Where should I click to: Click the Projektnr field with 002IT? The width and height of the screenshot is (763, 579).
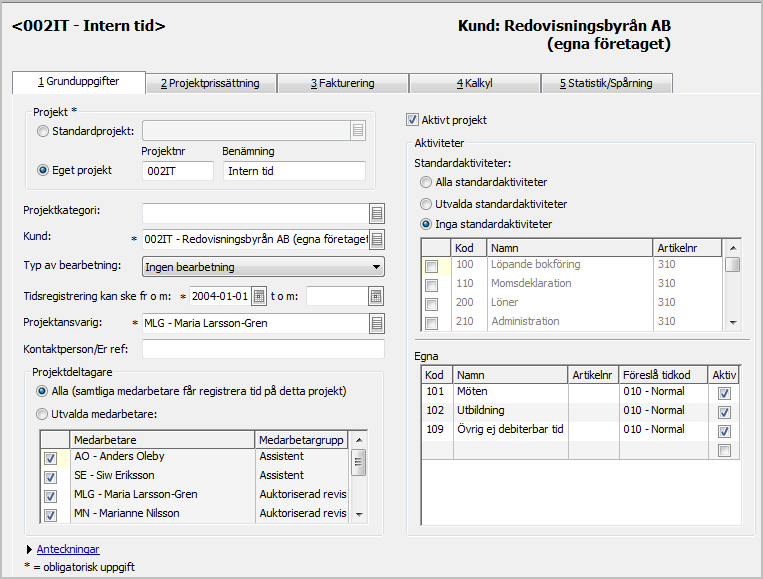pyautogui.click(x=178, y=171)
